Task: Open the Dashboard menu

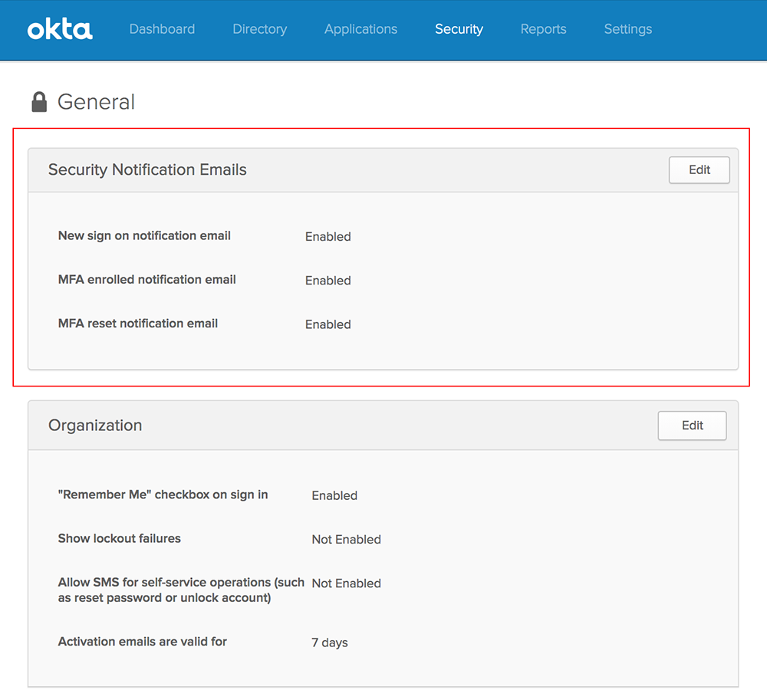Action: click(162, 29)
